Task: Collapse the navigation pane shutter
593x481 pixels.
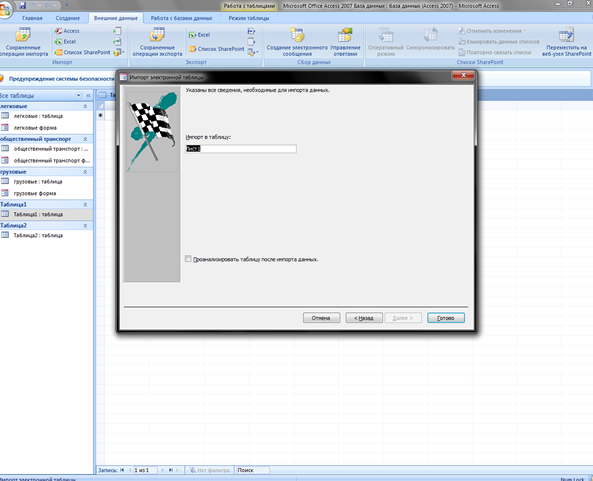Action: click(88, 95)
